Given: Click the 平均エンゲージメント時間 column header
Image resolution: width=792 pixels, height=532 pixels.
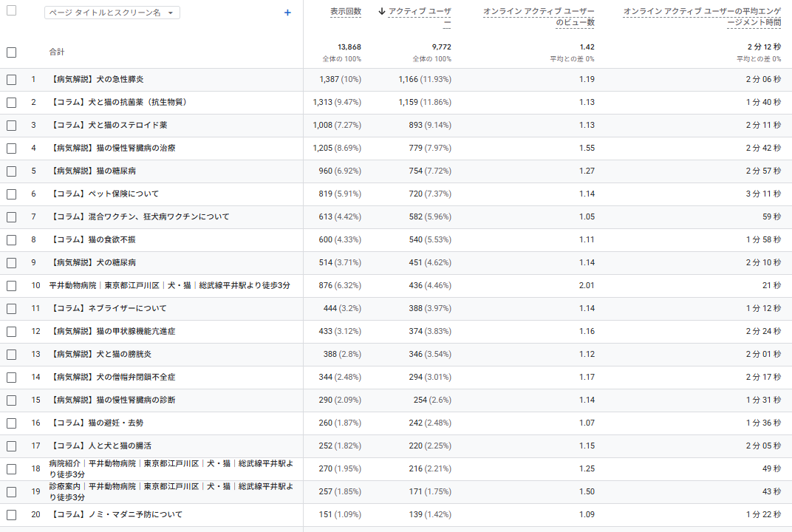Looking at the screenshot, I should point(702,16).
